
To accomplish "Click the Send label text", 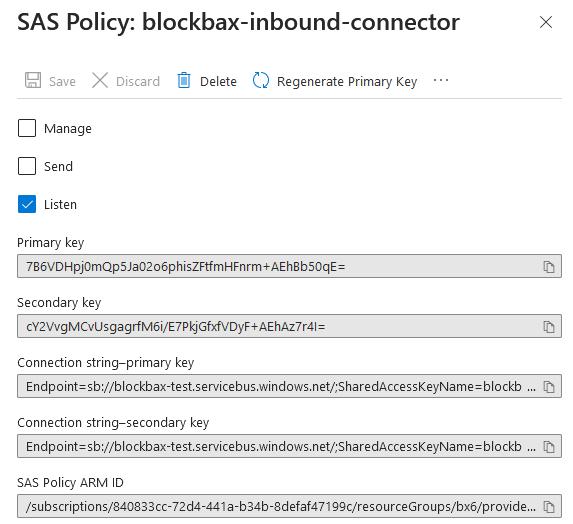I will coord(58,167).
